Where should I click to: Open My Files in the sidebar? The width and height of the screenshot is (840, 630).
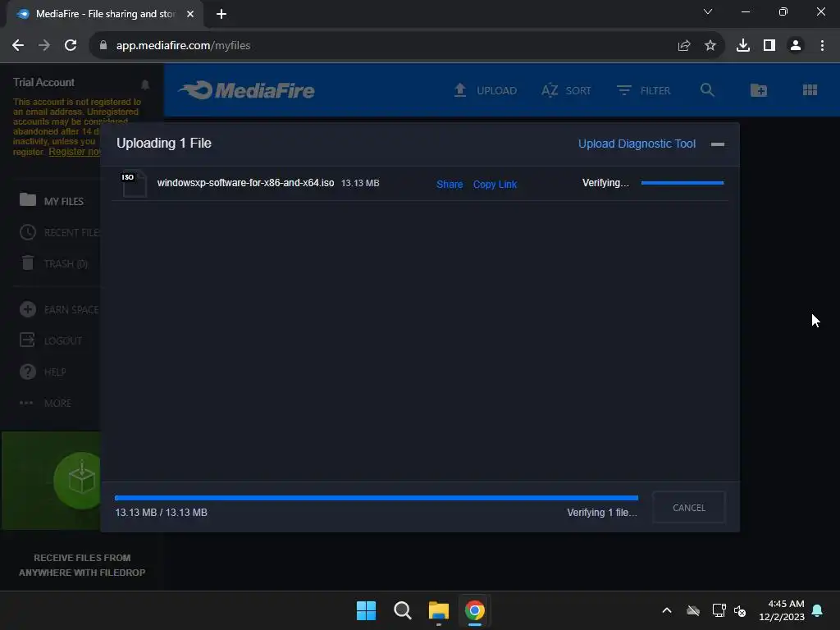pos(52,201)
